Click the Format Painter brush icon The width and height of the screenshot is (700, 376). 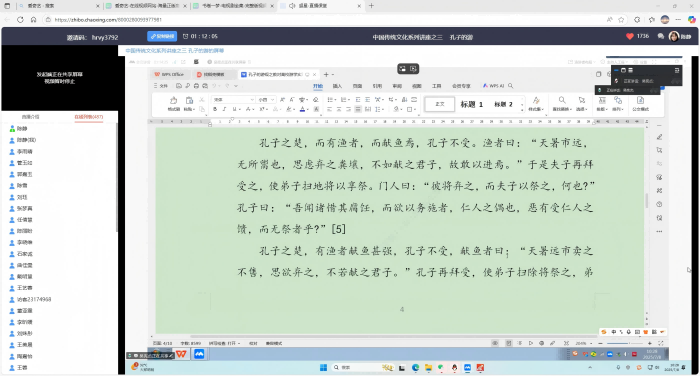[x=173, y=100]
